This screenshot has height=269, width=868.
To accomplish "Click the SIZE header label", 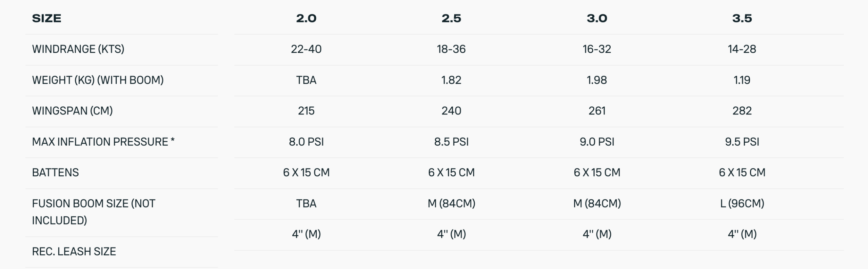I will pyautogui.click(x=47, y=18).
